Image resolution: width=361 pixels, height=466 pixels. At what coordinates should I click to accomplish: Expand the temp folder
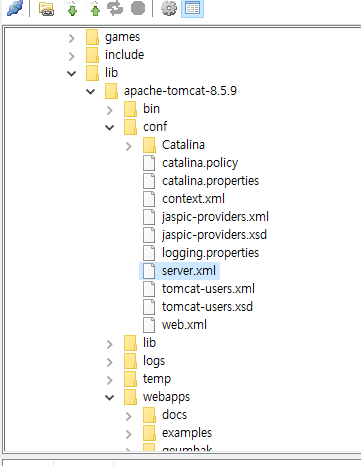point(109,380)
